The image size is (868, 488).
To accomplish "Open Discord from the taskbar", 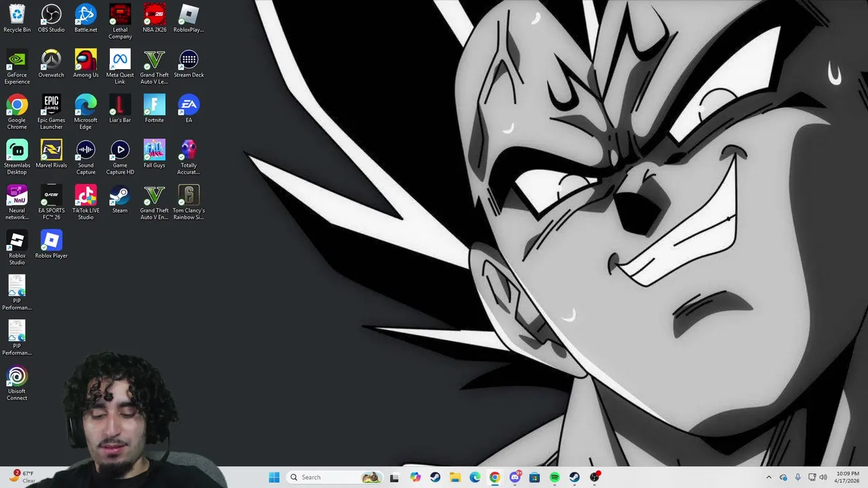I will pyautogui.click(x=515, y=477).
